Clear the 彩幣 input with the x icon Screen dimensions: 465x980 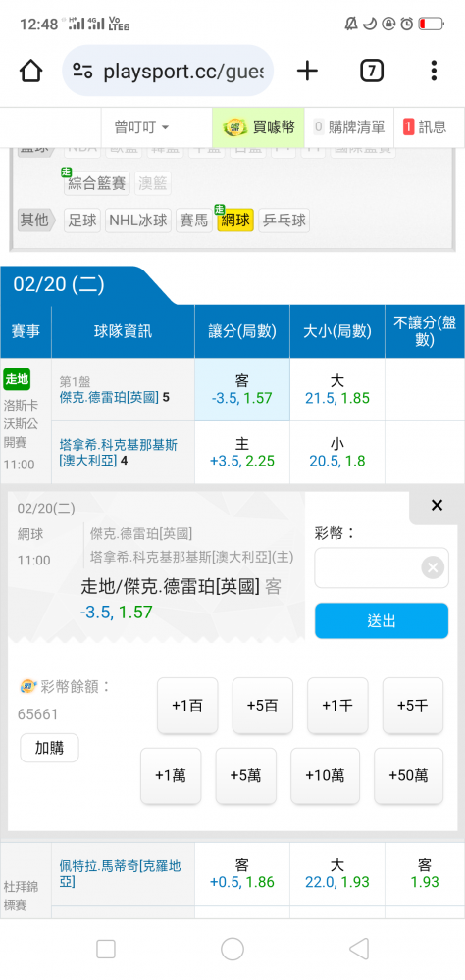click(x=432, y=567)
